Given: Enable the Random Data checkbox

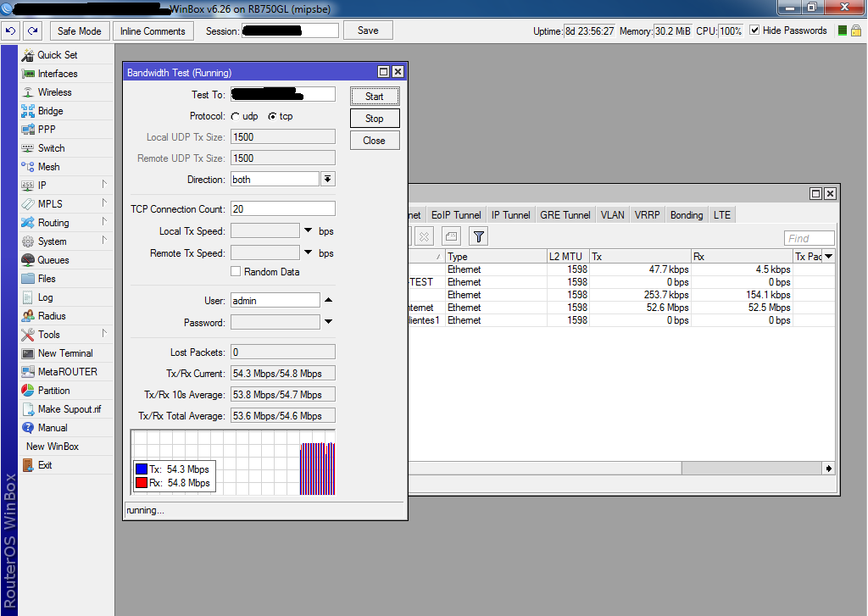Looking at the screenshot, I should [236, 271].
